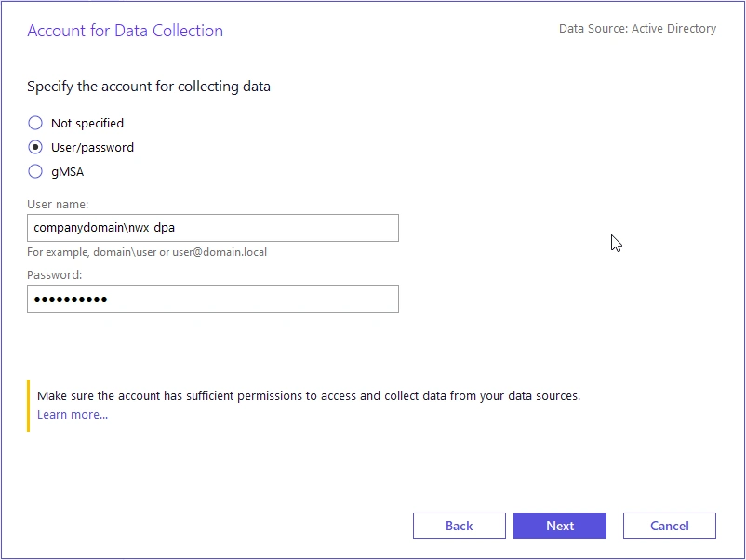The image size is (746, 560).
Task: Click the yellow warning bar beside the notice
Action: 29,405
